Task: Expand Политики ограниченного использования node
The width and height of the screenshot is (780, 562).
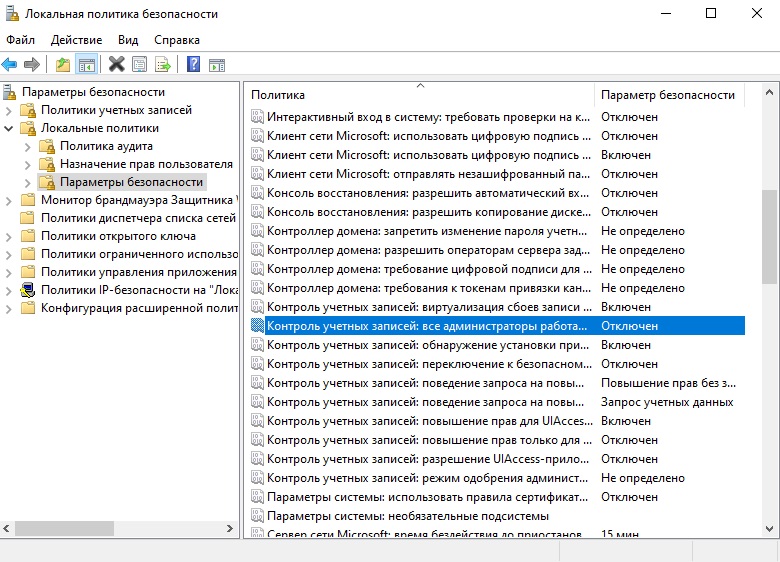Action: click(8, 255)
